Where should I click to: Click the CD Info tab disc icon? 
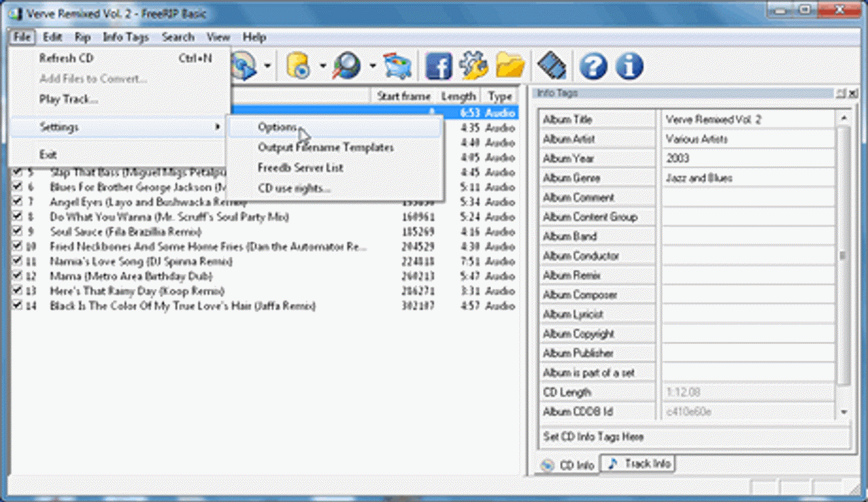[547, 465]
